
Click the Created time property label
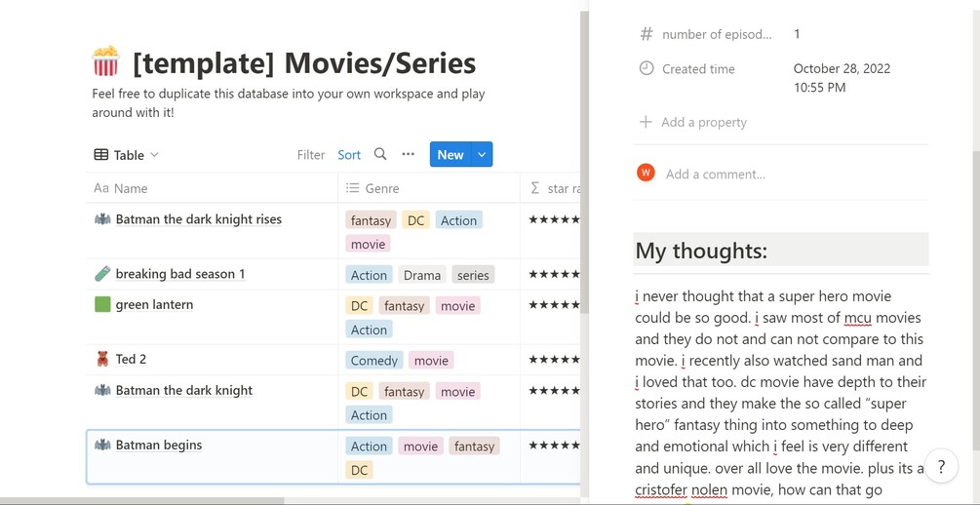698,69
